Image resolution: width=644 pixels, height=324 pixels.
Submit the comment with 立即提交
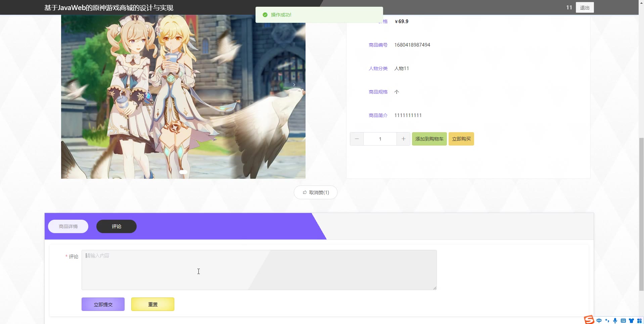103,304
